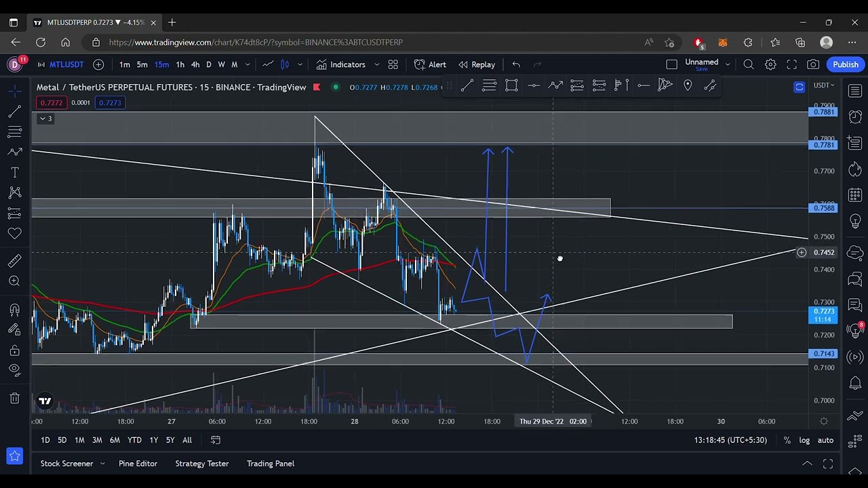Select the Measure ruler tool
Screen dimensions: 868x488
[14, 261]
